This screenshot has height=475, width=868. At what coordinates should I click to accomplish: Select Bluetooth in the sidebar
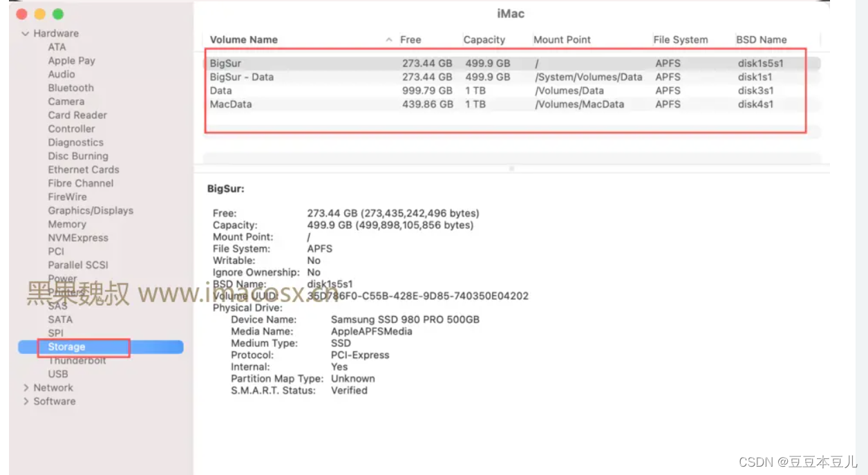click(70, 88)
